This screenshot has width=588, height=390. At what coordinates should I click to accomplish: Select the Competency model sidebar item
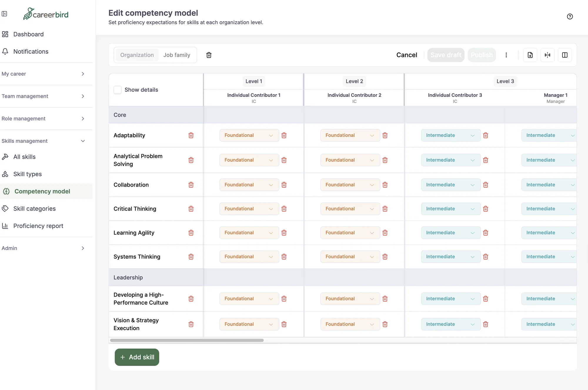point(46,191)
